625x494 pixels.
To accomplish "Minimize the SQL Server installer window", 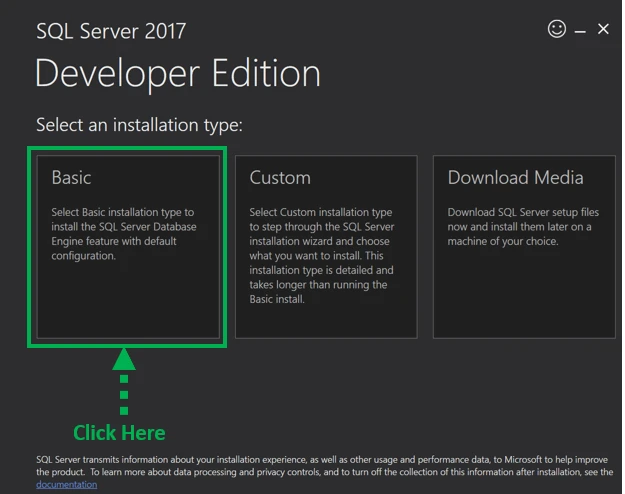I will [x=581, y=30].
